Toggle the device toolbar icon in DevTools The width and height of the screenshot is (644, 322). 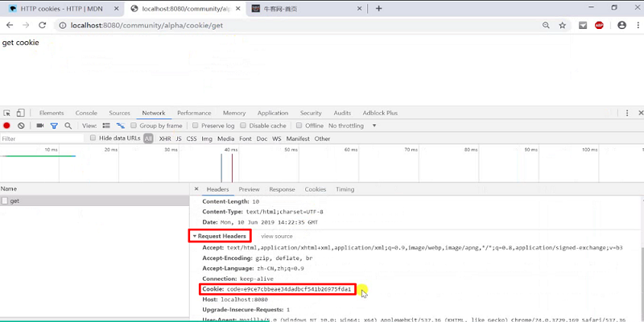tap(21, 113)
